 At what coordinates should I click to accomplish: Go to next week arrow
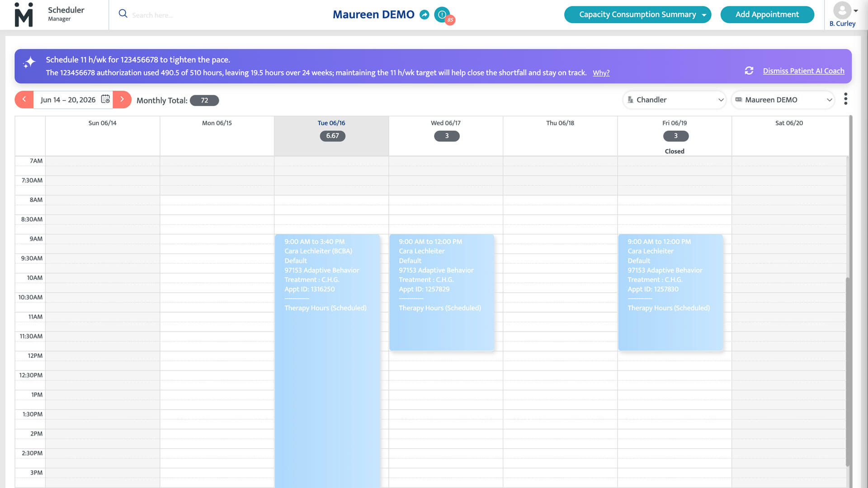[122, 99]
